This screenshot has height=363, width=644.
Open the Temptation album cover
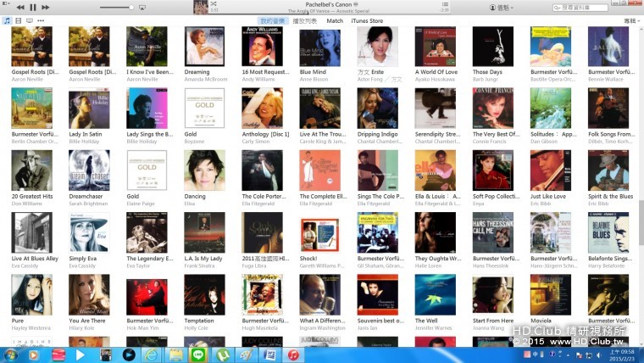(204, 295)
